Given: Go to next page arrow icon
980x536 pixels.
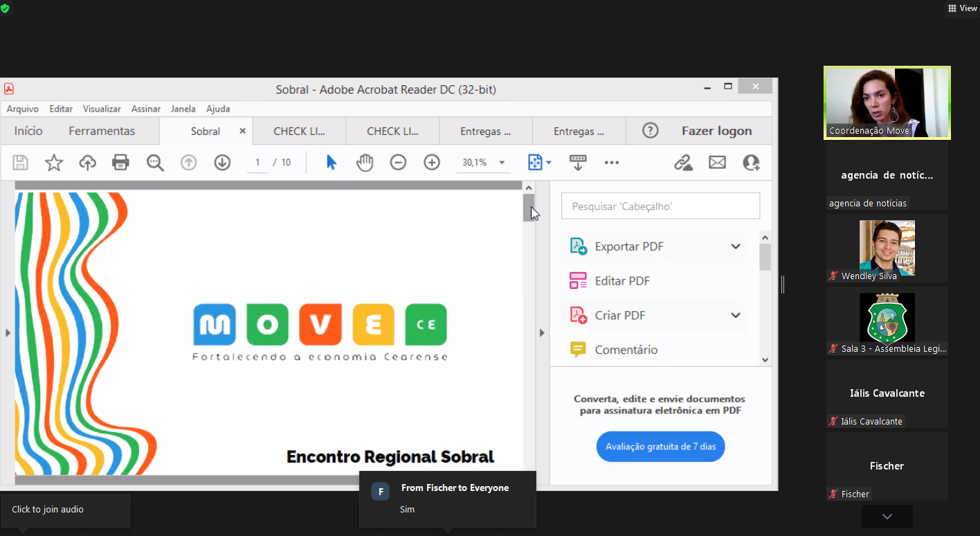Looking at the screenshot, I should point(222,163).
